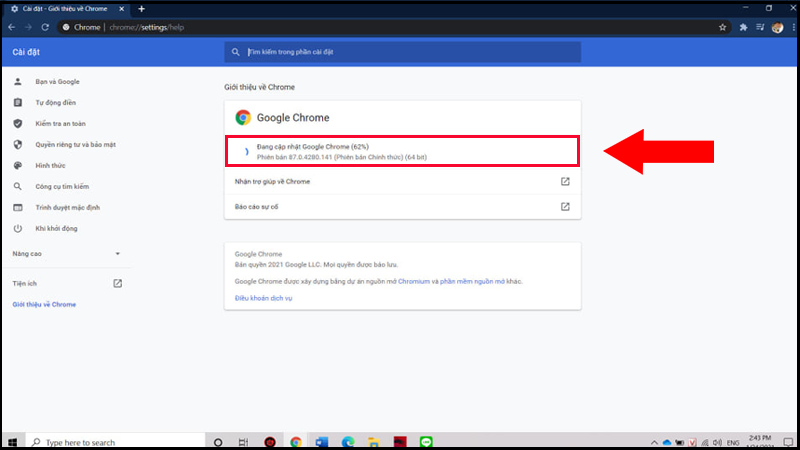800x450 pixels.
Task: Open Microsoft Edge from the taskbar
Action: (348, 442)
